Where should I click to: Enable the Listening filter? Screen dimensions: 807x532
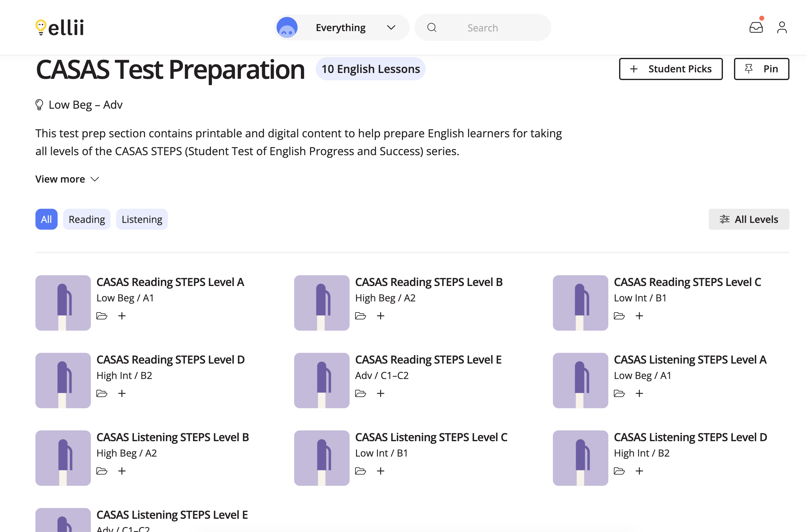point(141,219)
